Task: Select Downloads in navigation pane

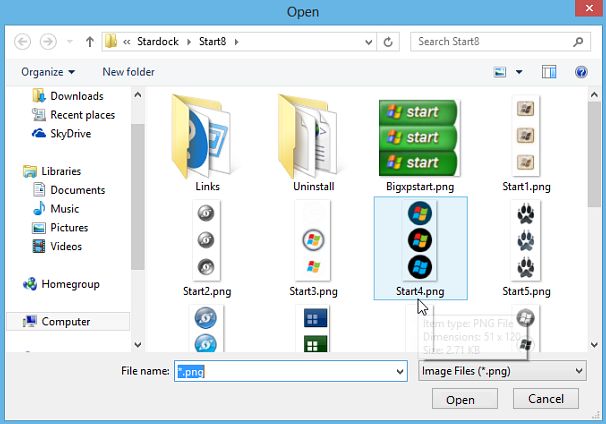Action: (x=68, y=96)
